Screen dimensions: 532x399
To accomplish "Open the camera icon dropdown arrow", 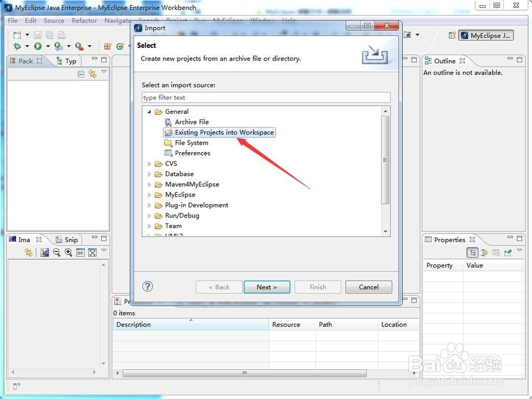I will point(417,35).
